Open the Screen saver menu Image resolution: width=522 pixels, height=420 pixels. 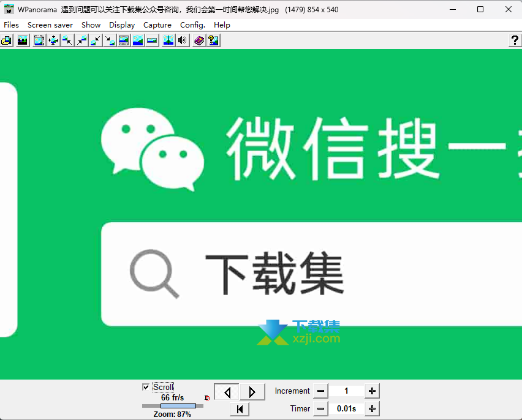click(50, 25)
